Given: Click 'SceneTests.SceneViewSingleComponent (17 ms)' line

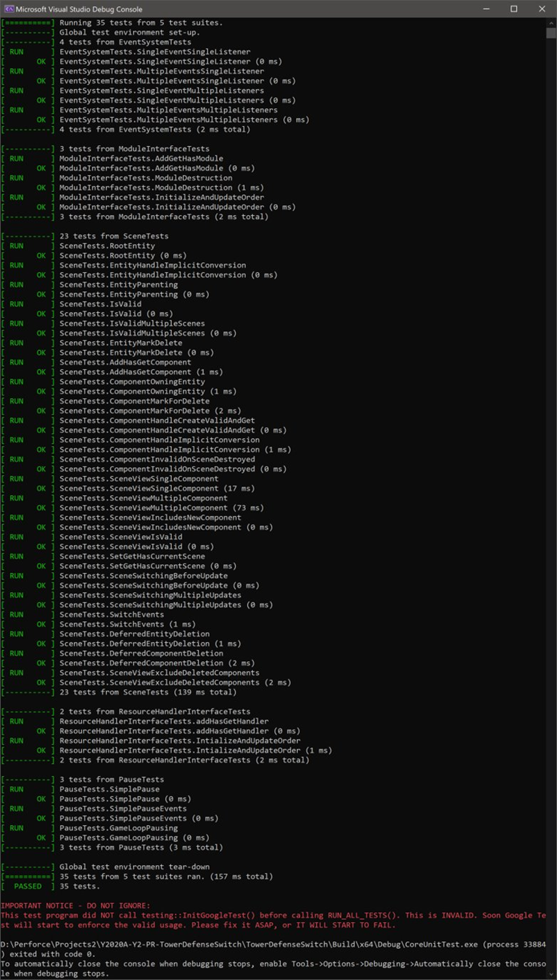Looking at the screenshot, I should (157, 488).
